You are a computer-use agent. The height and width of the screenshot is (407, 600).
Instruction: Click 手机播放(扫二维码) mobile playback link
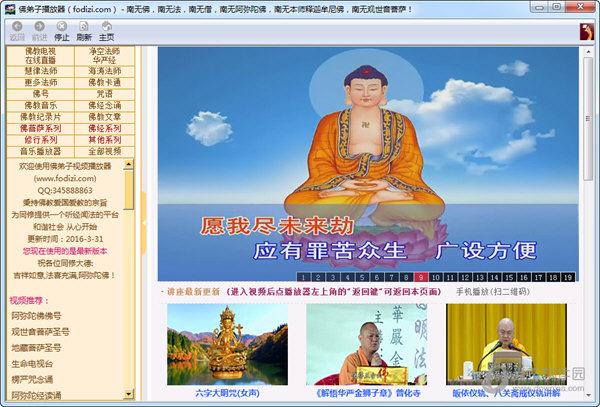coord(492,292)
